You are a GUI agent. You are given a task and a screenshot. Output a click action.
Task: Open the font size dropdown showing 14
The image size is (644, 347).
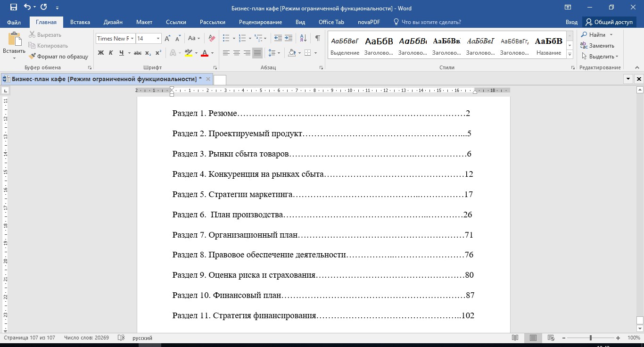tap(158, 39)
